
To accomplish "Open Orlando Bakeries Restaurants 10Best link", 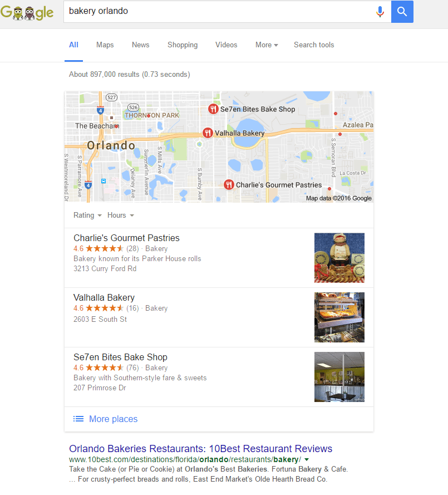I will click(x=201, y=449).
